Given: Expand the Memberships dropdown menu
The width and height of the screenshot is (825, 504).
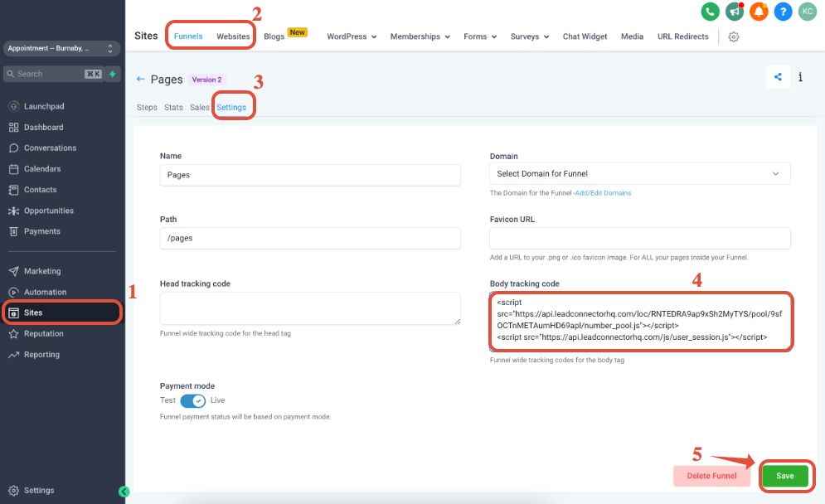Looking at the screenshot, I should [420, 36].
